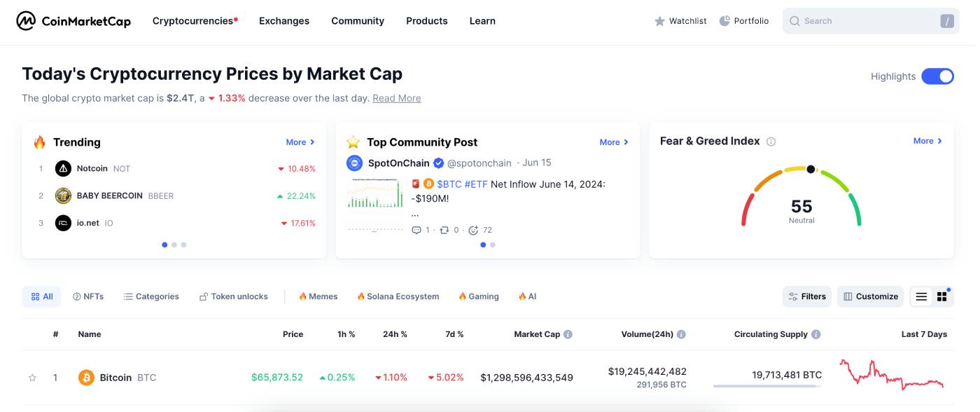980x412 pixels.
Task: Select the All tab
Action: (42, 296)
